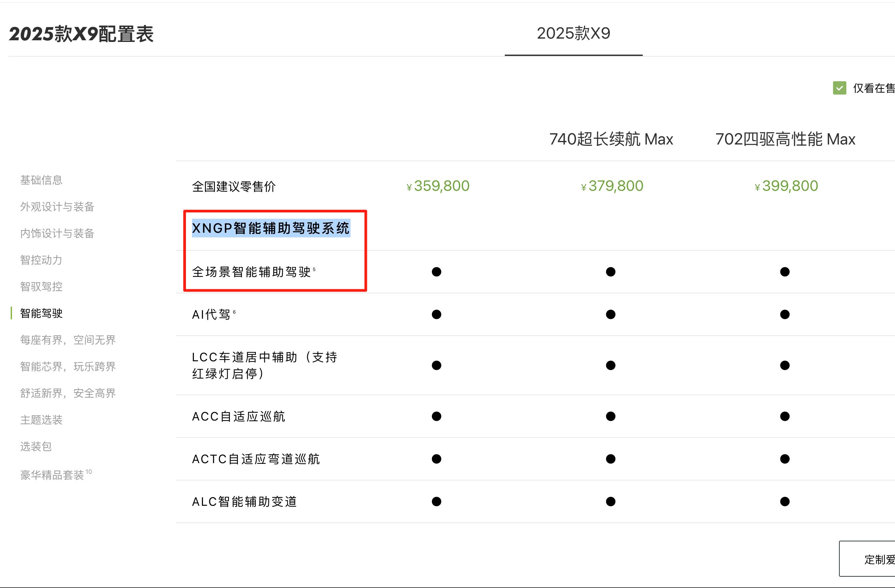Screen dimensions: 895x588
Task: Click the 740超长续航 Max column header
Action: point(611,139)
